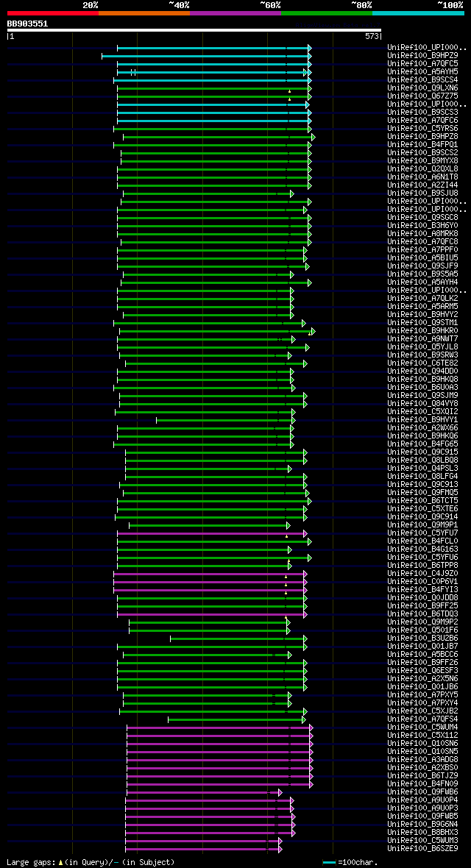
Task: Select the UniRef100_C5WUM4 label
Action: click(x=422, y=728)
